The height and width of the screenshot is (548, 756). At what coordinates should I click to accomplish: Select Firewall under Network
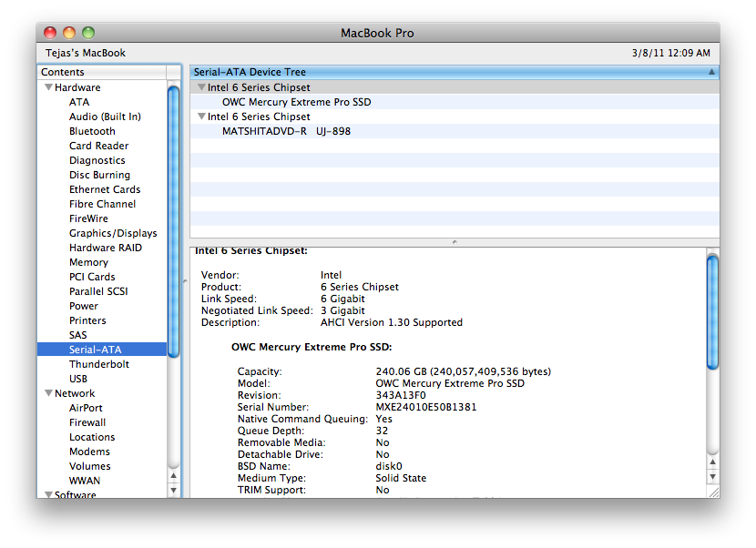(87, 422)
